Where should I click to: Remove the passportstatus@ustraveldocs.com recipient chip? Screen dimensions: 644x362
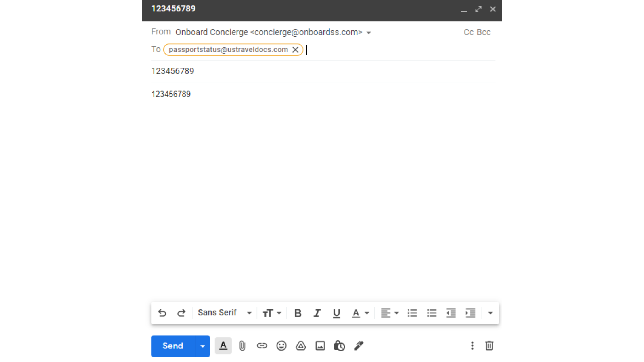(295, 49)
